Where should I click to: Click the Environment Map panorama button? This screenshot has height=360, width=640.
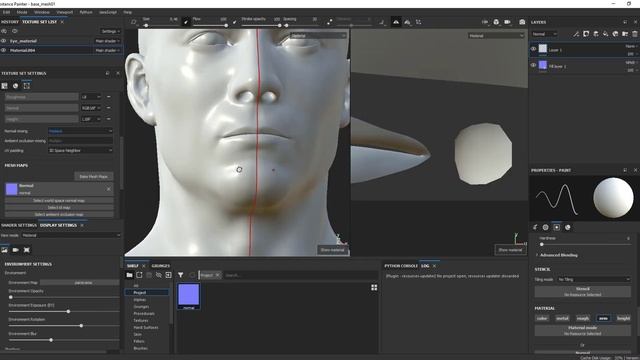[80, 282]
